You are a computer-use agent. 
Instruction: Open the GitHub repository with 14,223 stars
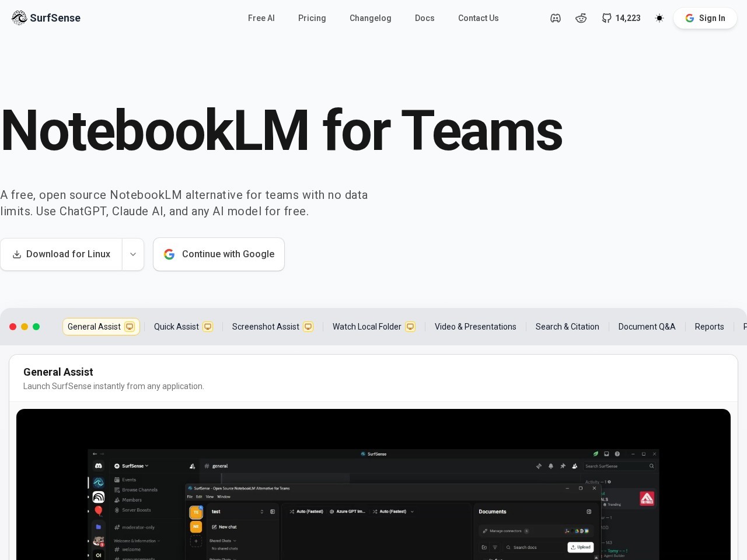point(622,18)
